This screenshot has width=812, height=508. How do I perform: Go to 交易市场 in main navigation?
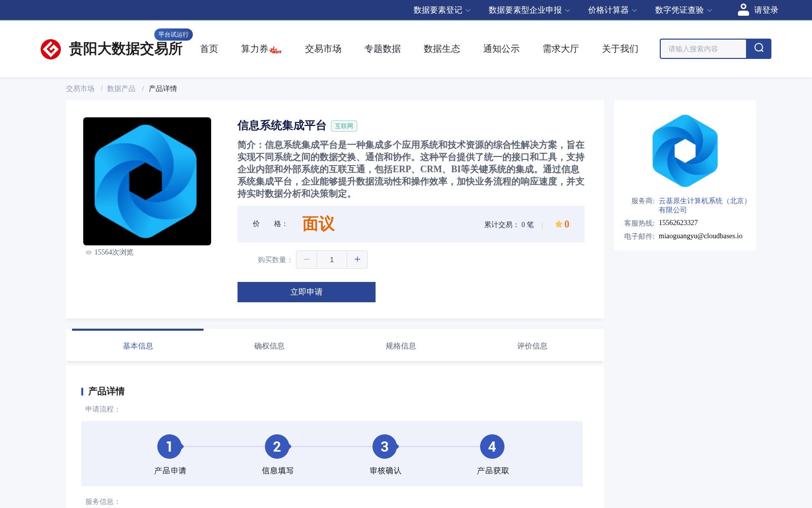pyautogui.click(x=323, y=49)
